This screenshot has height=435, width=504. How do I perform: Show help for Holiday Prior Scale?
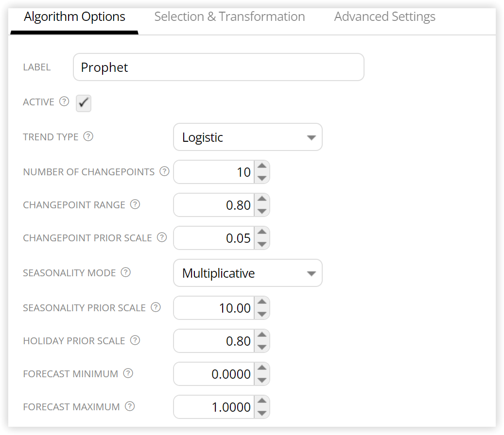click(x=135, y=340)
